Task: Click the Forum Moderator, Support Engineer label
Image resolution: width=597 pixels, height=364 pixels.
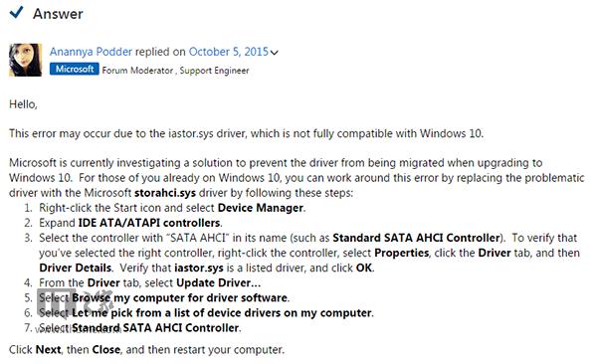Action: pos(175,71)
